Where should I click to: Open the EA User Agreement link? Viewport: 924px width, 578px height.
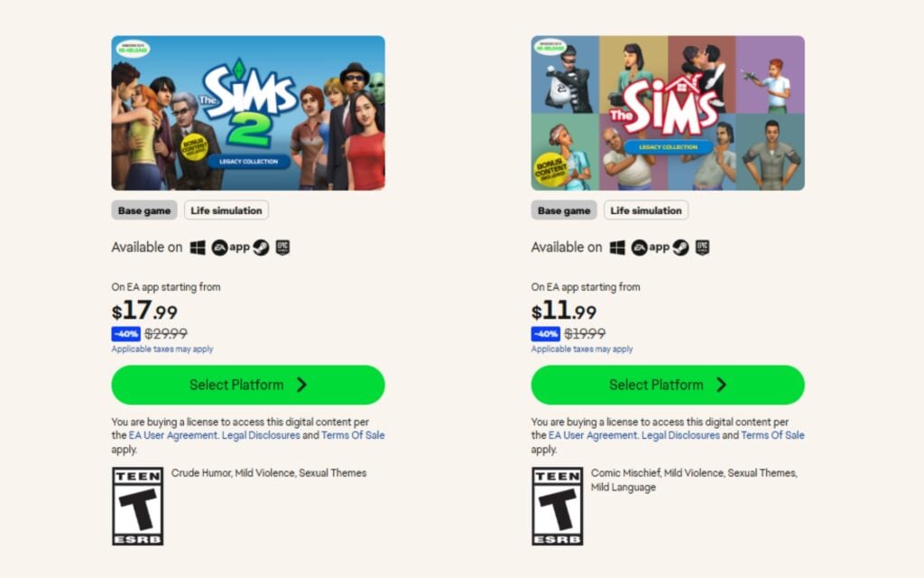point(174,434)
